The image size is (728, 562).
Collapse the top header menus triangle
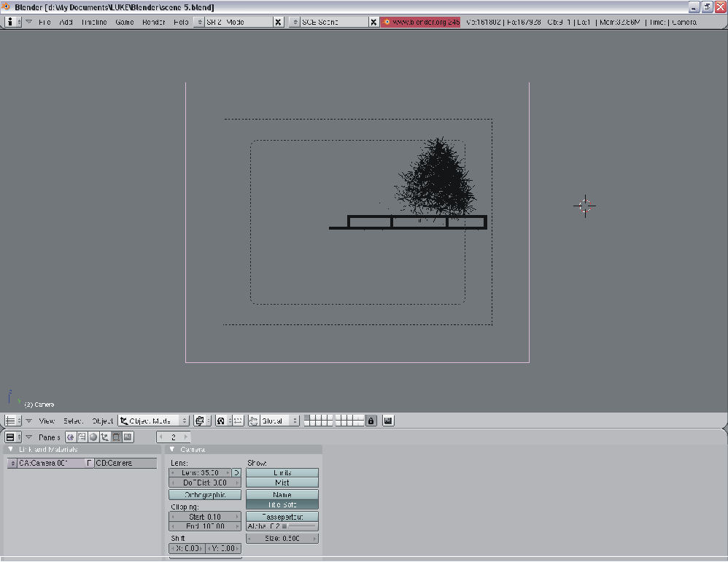pos(28,22)
